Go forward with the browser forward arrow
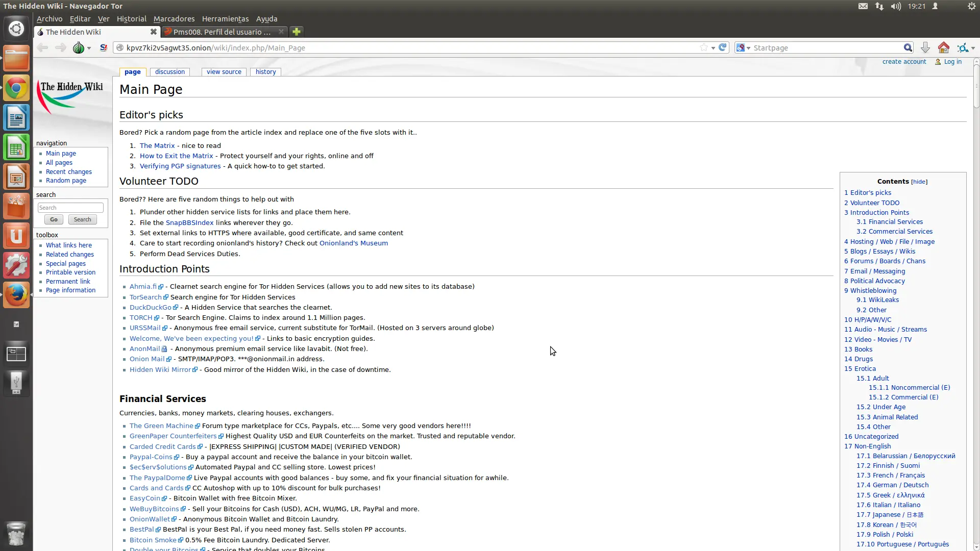The width and height of the screenshot is (980, 551). tap(60, 47)
